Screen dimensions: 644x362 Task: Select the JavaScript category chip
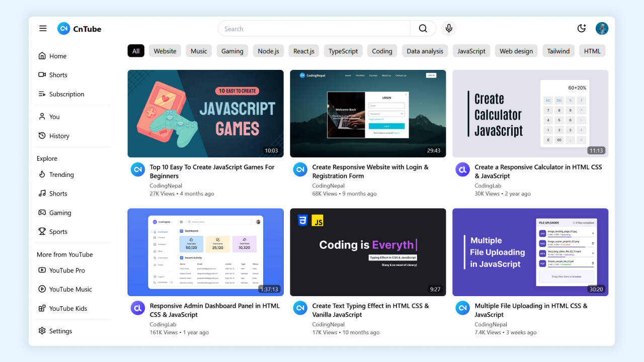[x=471, y=51]
